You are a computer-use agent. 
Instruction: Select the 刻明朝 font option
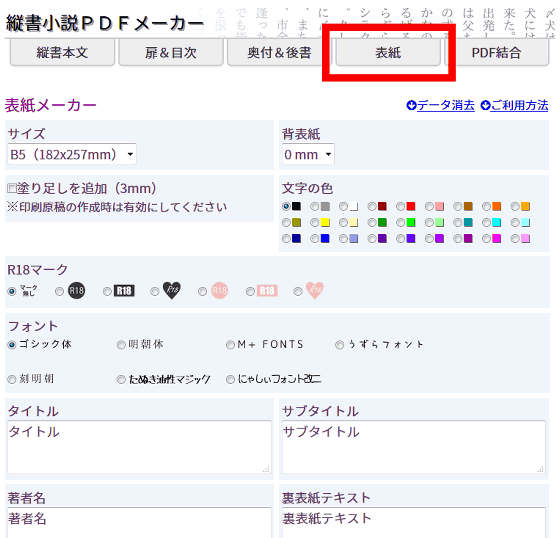click(x=12, y=379)
